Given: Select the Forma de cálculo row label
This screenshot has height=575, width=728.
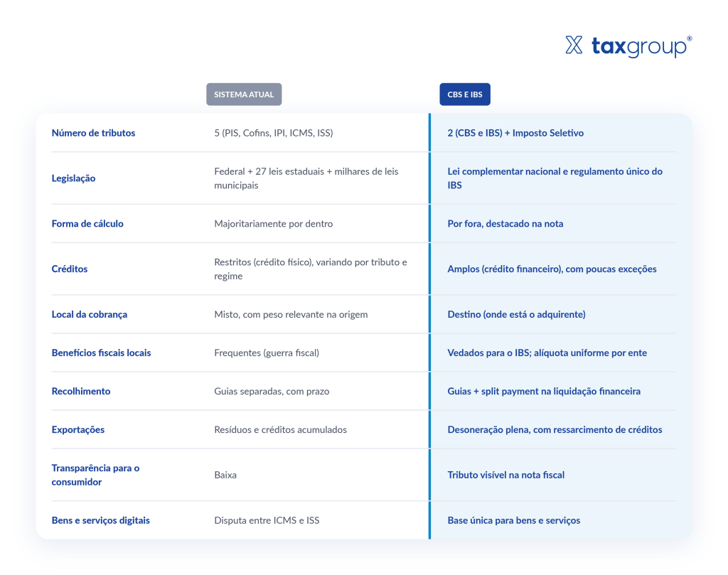Looking at the screenshot, I should pyautogui.click(x=87, y=224).
